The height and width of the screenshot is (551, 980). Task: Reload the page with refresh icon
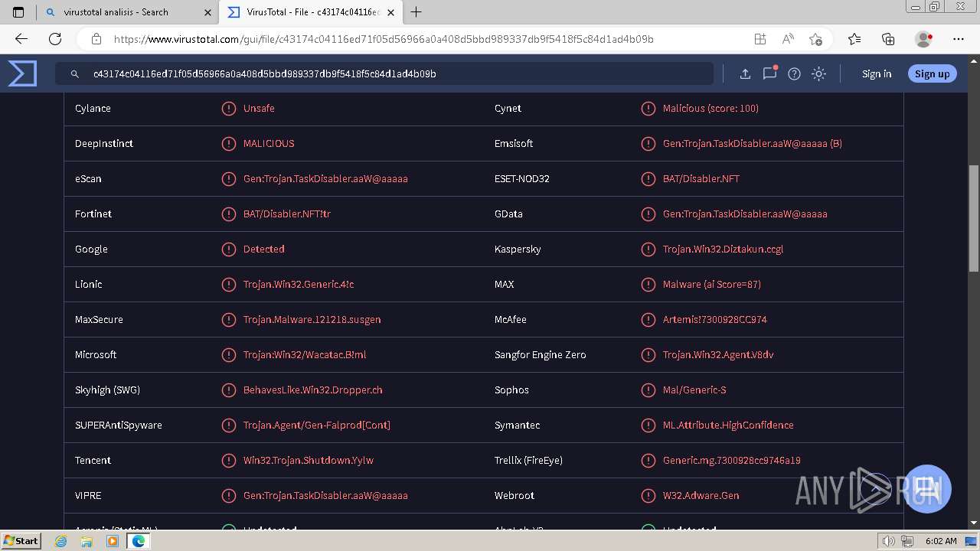55,39
